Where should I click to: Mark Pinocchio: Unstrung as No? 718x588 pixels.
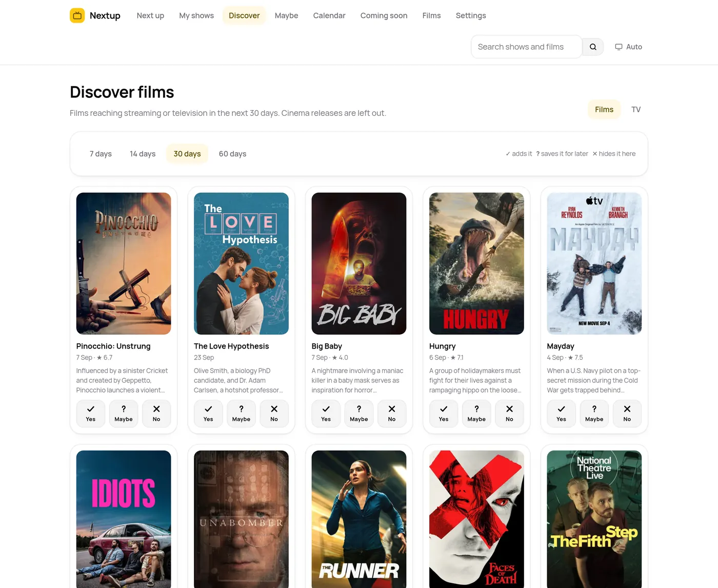coord(156,414)
